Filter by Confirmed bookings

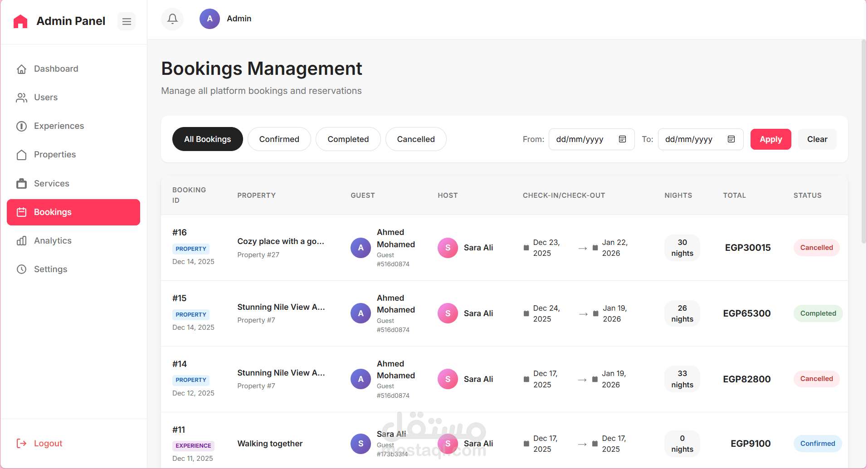click(279, 139)
